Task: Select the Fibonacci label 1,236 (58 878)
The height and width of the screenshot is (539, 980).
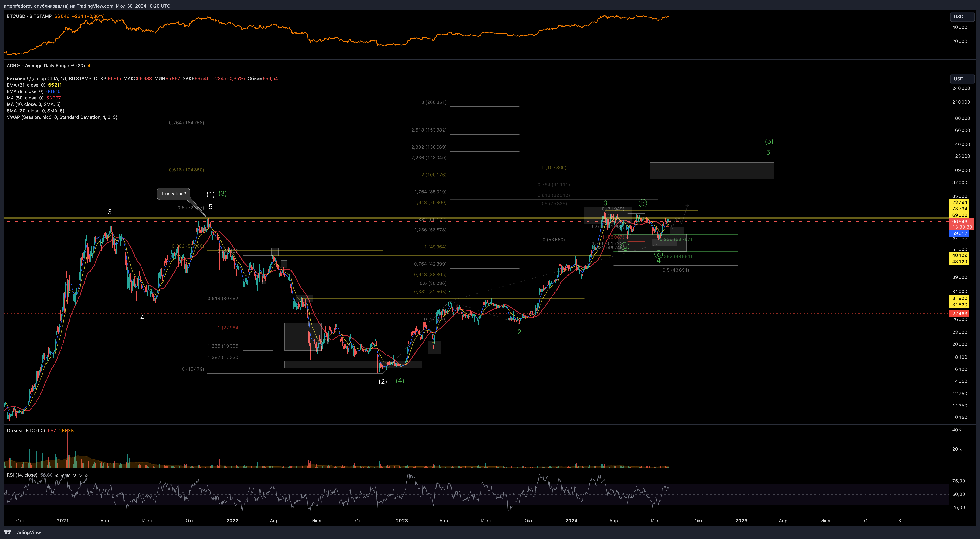Action: [430, 230]
